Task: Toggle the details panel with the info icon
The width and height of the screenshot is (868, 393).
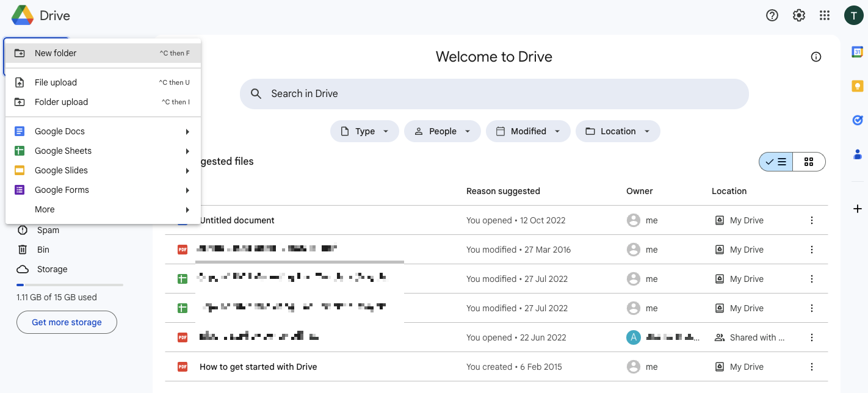Action: click(x=816, y=56)
